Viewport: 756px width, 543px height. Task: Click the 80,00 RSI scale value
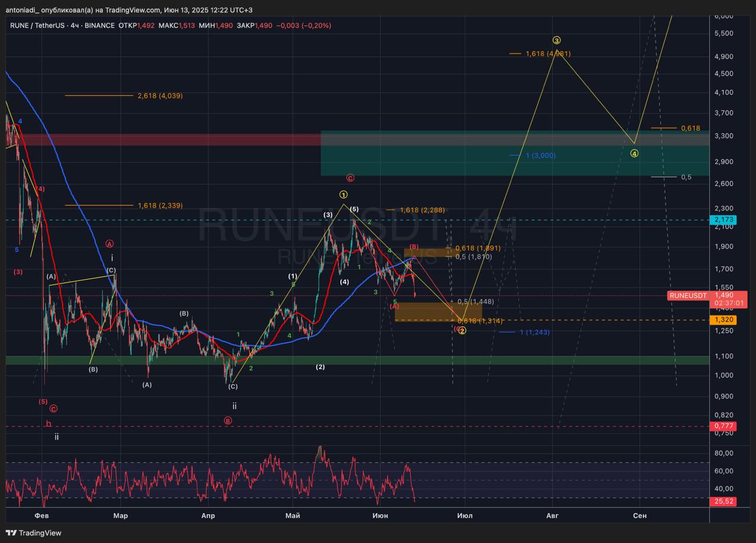tap(724, 453)
